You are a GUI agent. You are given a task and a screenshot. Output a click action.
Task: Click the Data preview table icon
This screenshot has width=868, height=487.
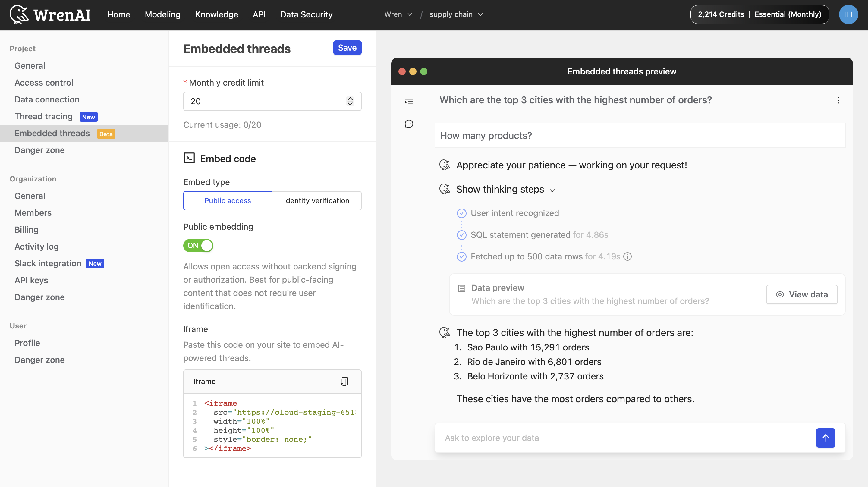[461, 288]
